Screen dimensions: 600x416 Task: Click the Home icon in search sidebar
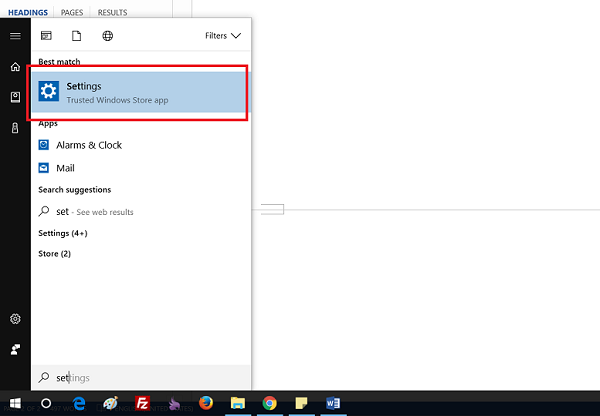15,67
